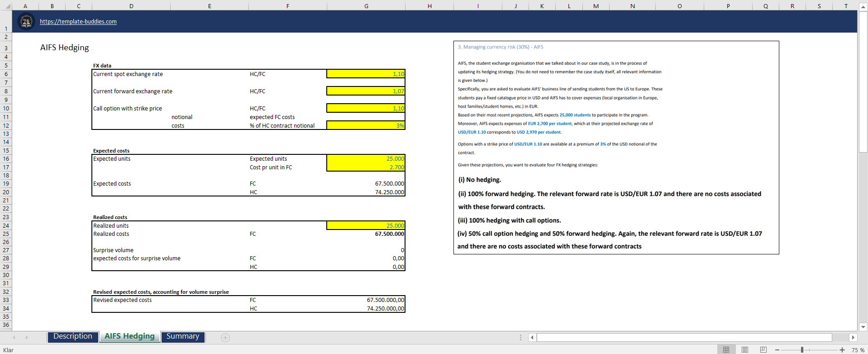
Task: Click the 'Call option with strike price' label
Action: (128, 109)
